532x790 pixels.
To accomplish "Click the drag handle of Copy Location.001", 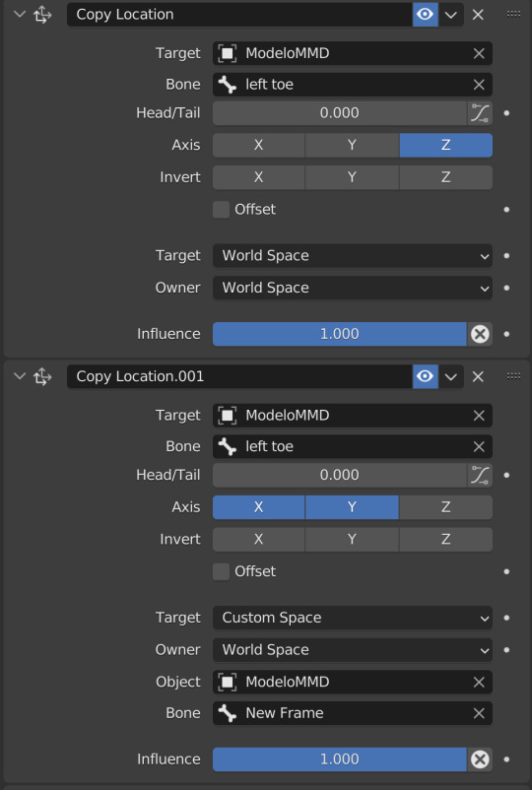I will [513, 376].
